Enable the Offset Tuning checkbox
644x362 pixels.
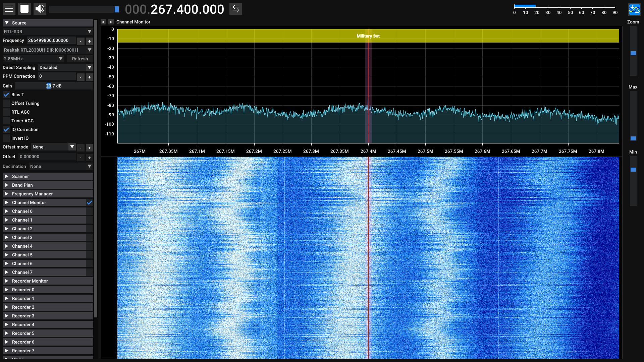pos(6,103)
